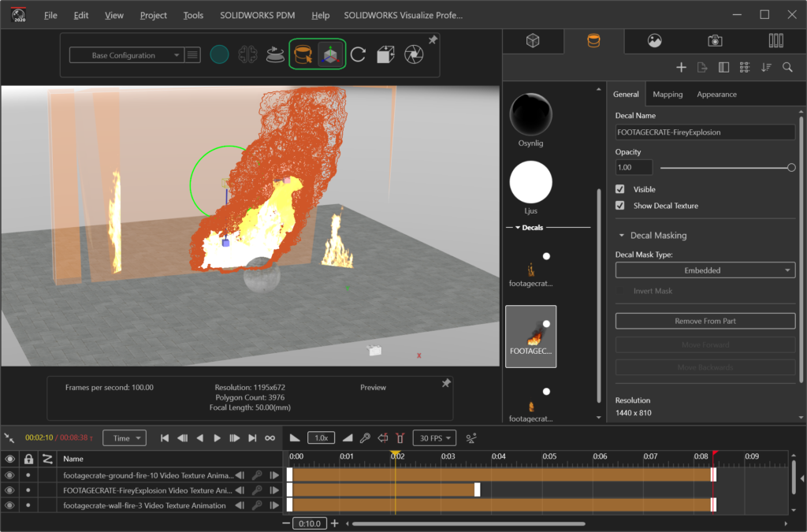The height and width of the screenshot is (532, 807).
Task: Switch to the Mapping tab
Action: pos(668,95)
